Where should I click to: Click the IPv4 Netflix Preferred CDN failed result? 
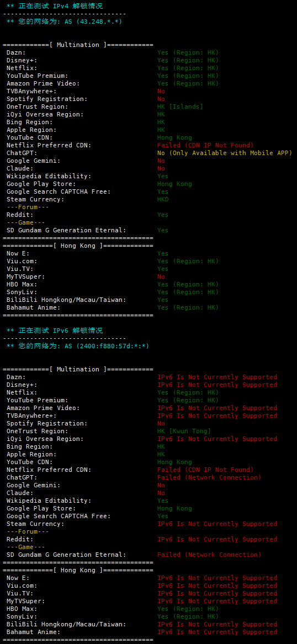[x=205, y=145]
